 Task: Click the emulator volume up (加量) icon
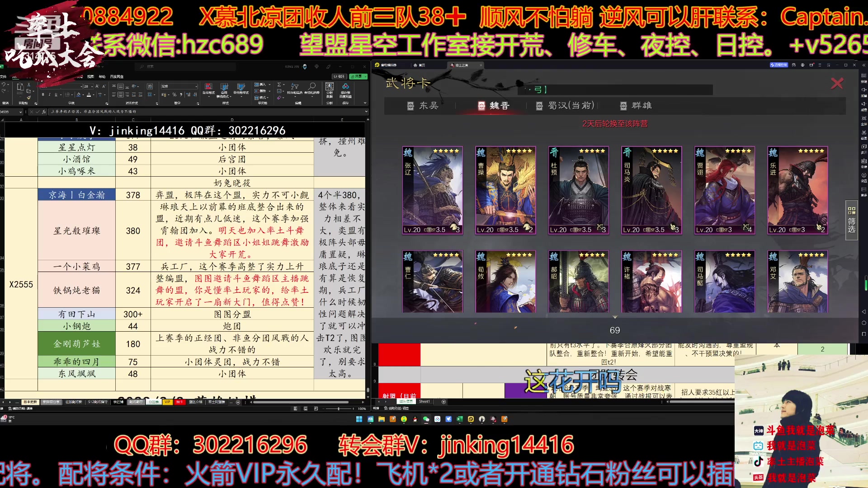tap(863, 90)
